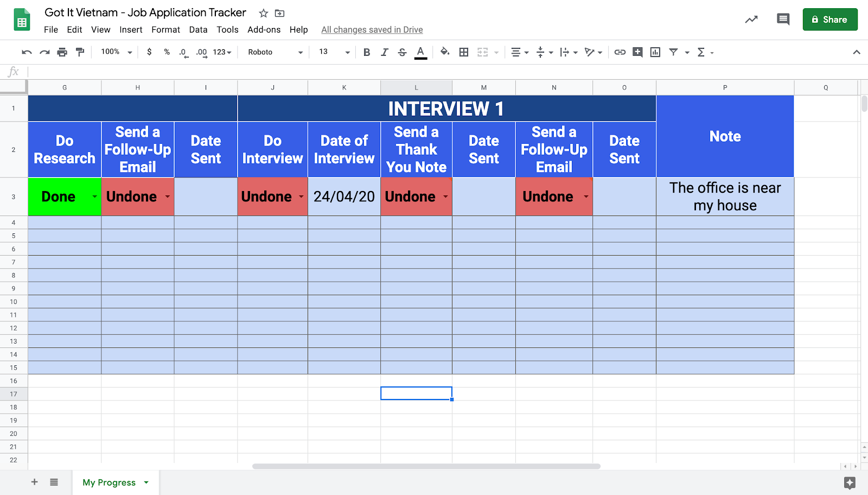
Task: Apply percent format to the cell
Action: pyautogui.click(x=167, y=52)
